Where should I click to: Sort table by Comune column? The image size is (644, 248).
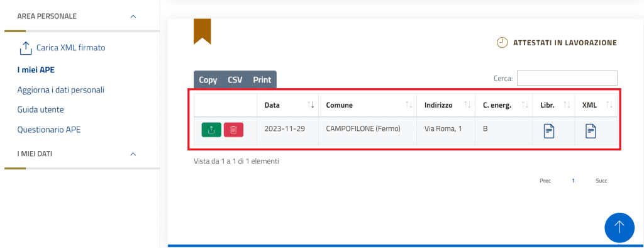coord(367,105)
